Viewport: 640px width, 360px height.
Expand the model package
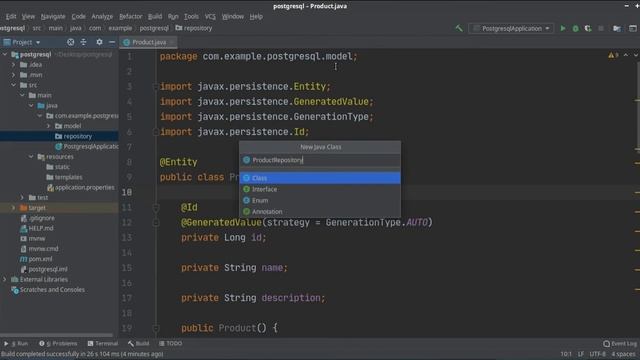coord(49,126)
